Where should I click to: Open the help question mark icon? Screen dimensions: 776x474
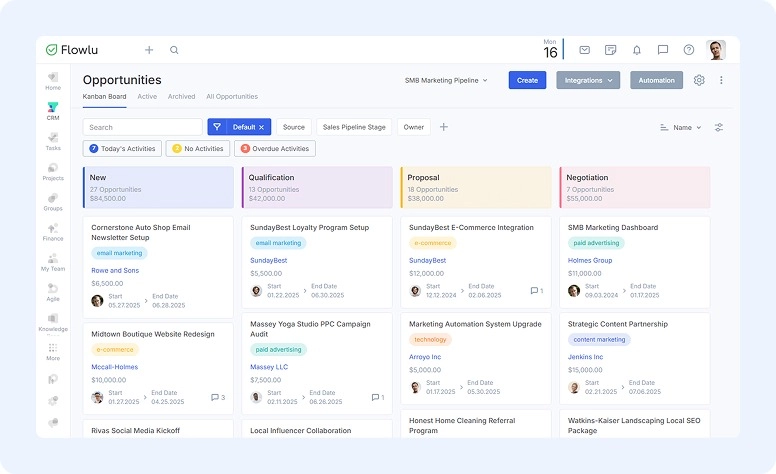689,50
